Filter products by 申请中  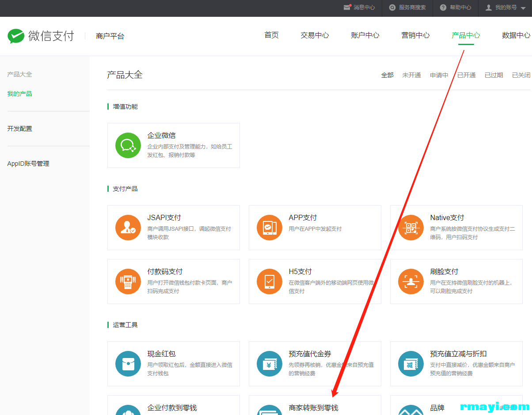[x=439, y=75]
